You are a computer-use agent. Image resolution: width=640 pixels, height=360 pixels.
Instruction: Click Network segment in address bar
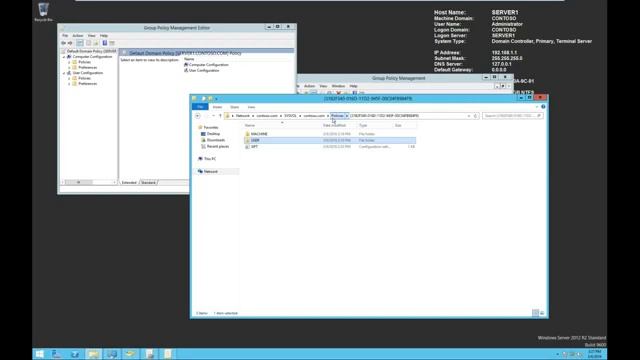pyautogui.click(x=242, y=116)
